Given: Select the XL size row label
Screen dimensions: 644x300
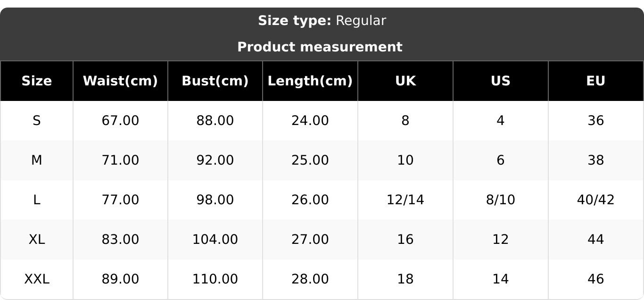Looking at the screenshot, I should [37, 240].
